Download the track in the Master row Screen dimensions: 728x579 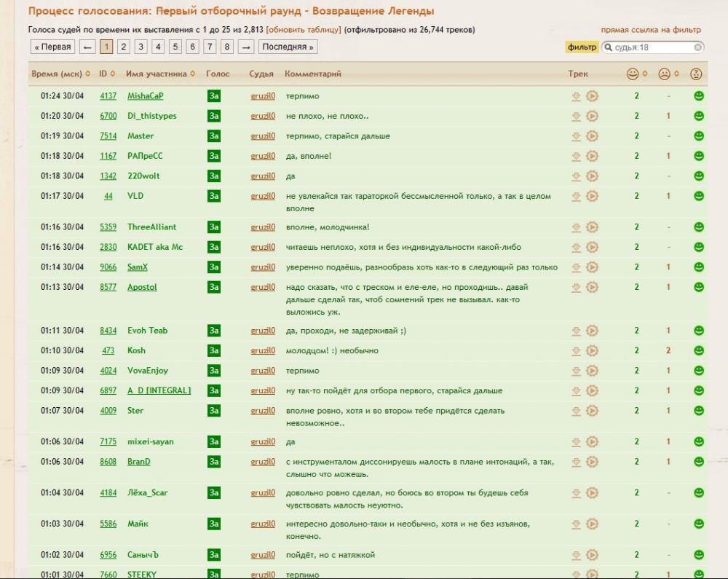click(576, 136)
